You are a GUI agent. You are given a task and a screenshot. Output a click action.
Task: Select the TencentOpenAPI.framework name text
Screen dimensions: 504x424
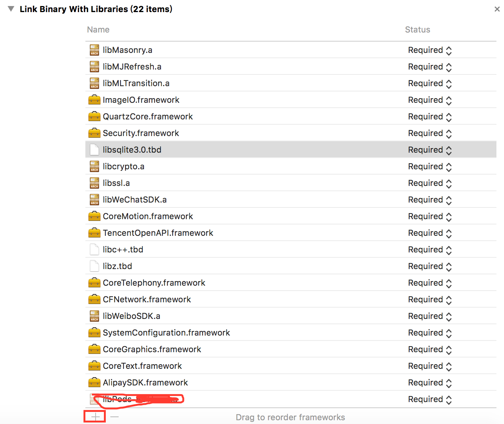(158, 233)
